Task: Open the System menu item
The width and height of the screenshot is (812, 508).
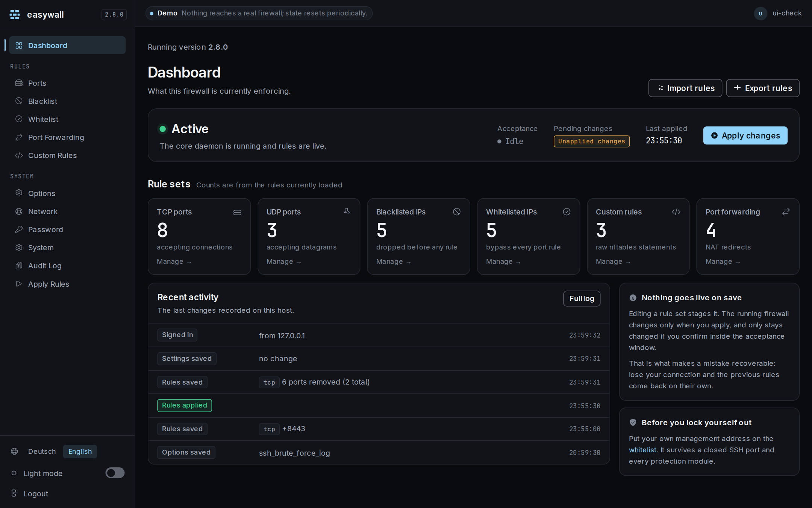Action: [x=67, y=247]
